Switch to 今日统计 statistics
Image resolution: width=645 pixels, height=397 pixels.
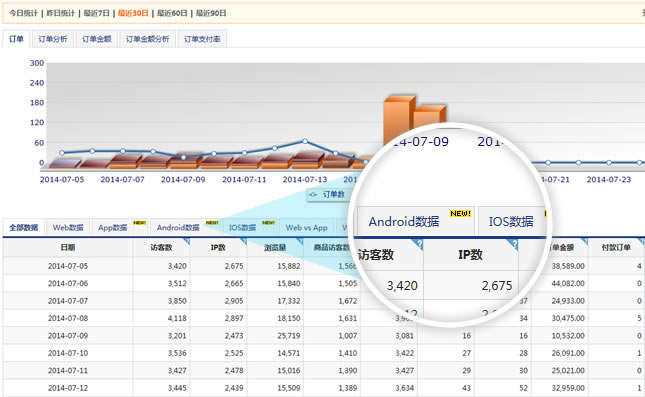click(23, 13)
